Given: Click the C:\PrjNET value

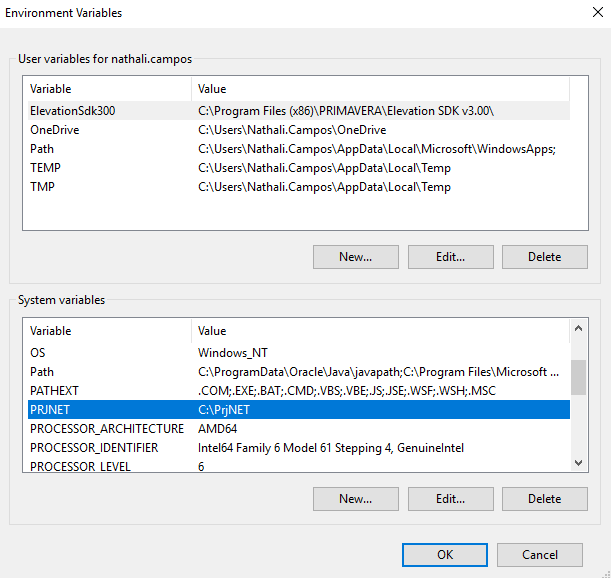Looking at the screenshot, I should [x=224, y=410].
